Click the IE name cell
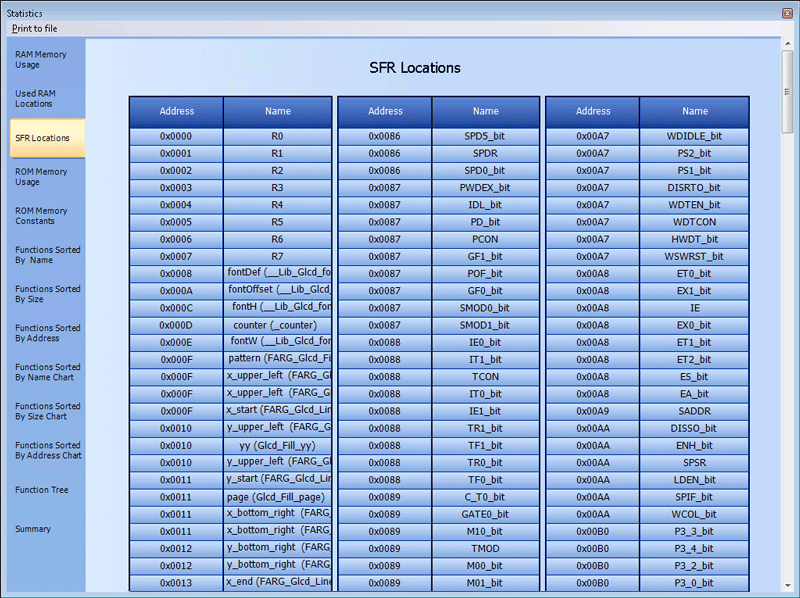 tap(694, 308)
